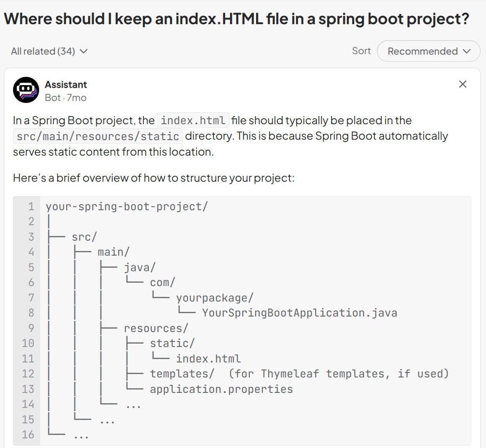
Task: Dismiss the Assistant answer with the X
Action: (x=462, y=84)
